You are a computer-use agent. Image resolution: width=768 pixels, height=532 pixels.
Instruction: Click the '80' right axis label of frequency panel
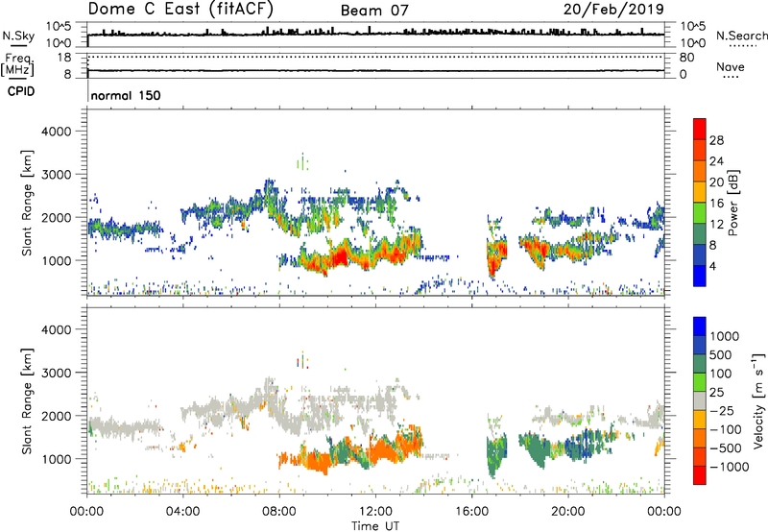click(686, 58)
